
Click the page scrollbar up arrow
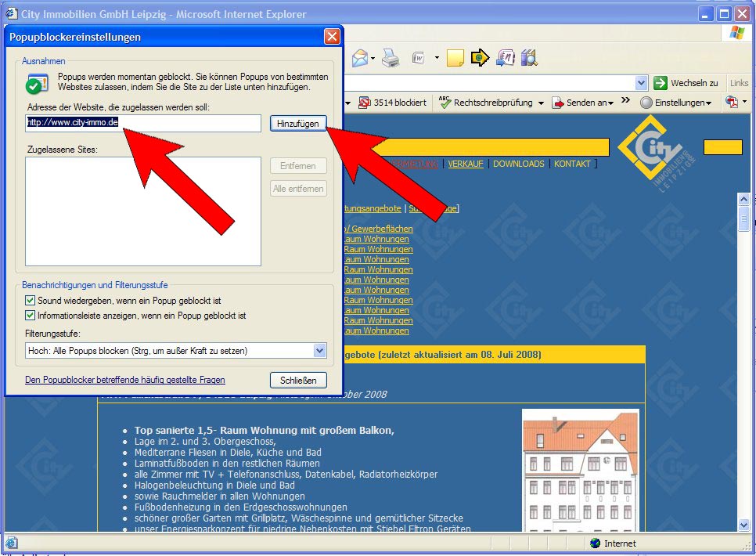pyautogui.click(x=743, y=200)
